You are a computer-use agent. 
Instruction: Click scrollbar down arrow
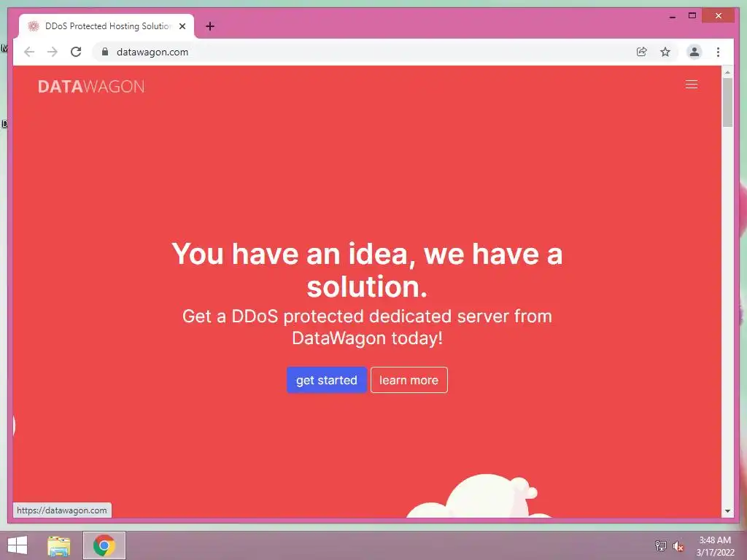(727, 511)
